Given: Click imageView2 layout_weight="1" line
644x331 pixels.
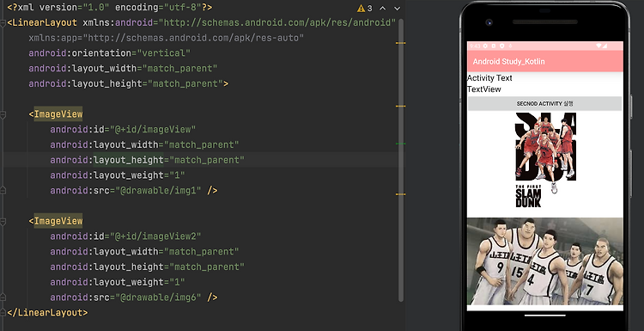Looking at the screenshot, I should (x=118, y=282).
